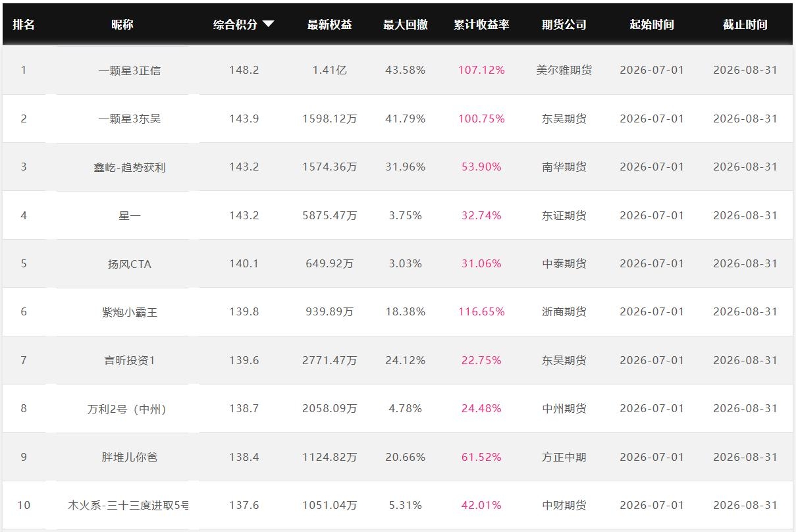
Task: Select 扬风CTA in the ranking
Action: coord(130,264)
